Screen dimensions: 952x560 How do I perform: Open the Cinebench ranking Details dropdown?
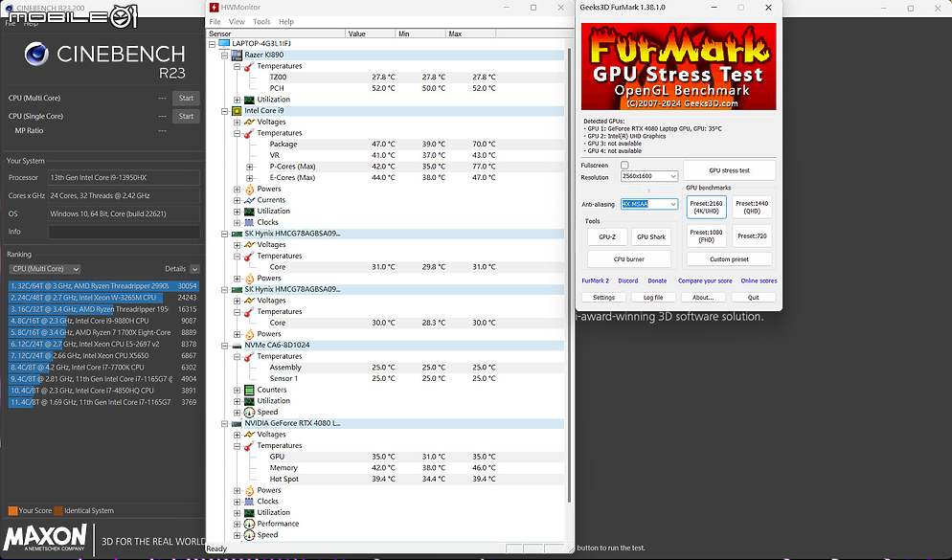[194, 269]
